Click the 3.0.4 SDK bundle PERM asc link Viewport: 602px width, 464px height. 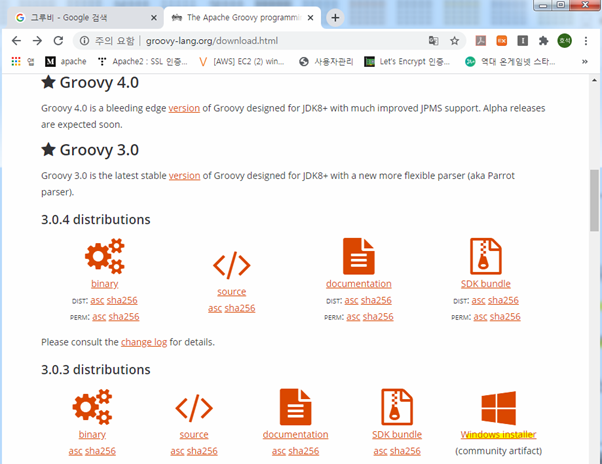tap(480, 317)
